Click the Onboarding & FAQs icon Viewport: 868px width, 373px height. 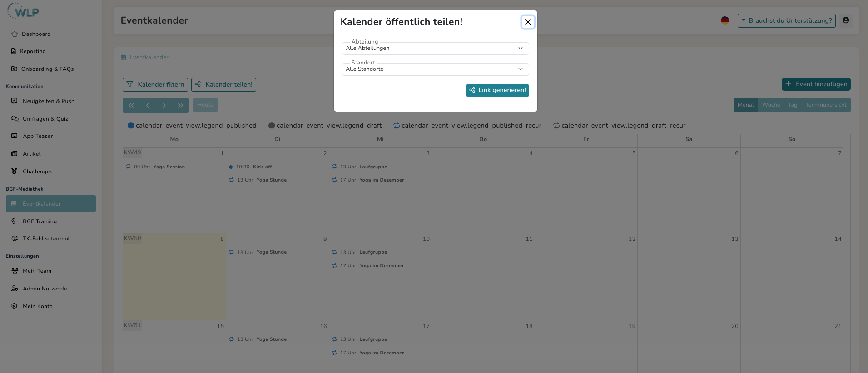[x=14, y=69]
